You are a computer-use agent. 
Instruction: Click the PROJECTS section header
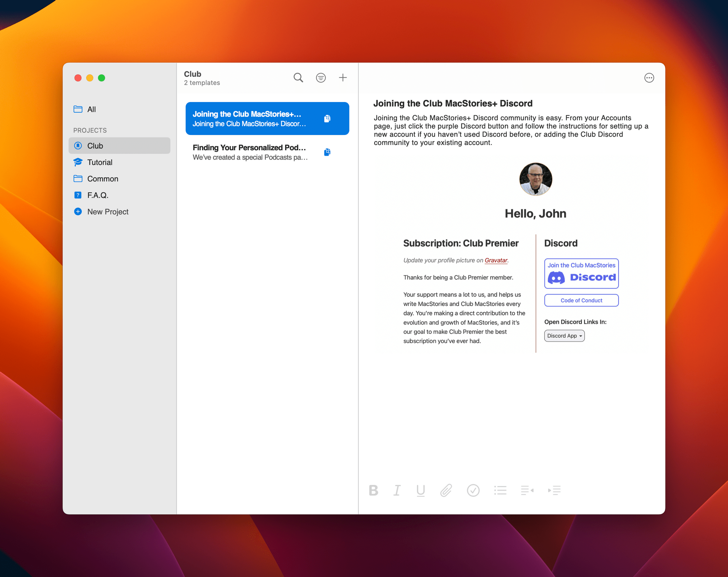90,130
